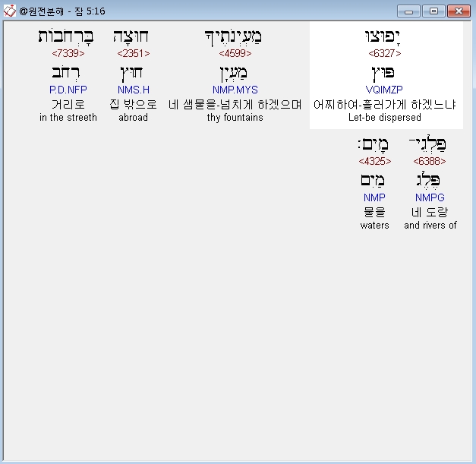
Task: Click the English gloss 'abroad'
Action: click(134, 118)
